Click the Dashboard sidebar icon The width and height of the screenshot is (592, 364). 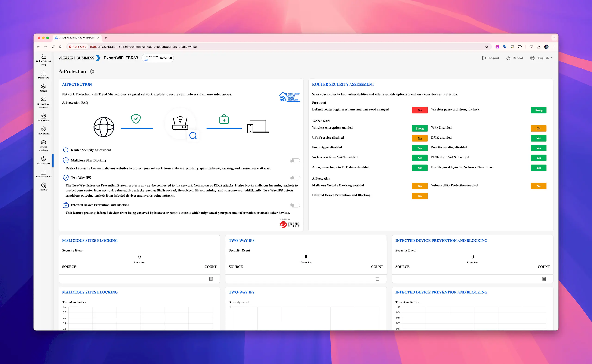click(x=43, y=75)
